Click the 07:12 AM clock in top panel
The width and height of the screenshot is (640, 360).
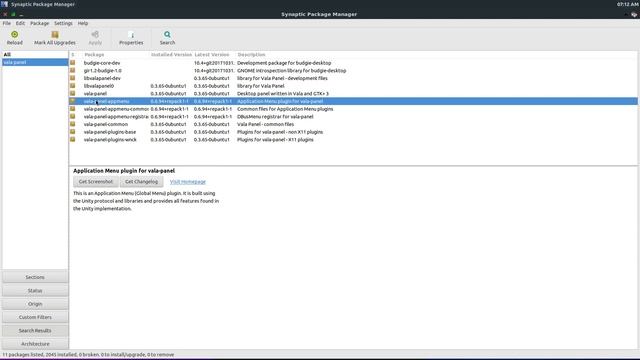(x=627, y=4)
